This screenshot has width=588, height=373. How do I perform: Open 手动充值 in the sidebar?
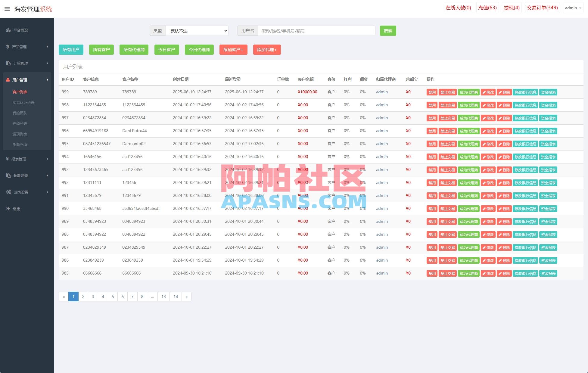pyautogui.click(x=20, y=145)
